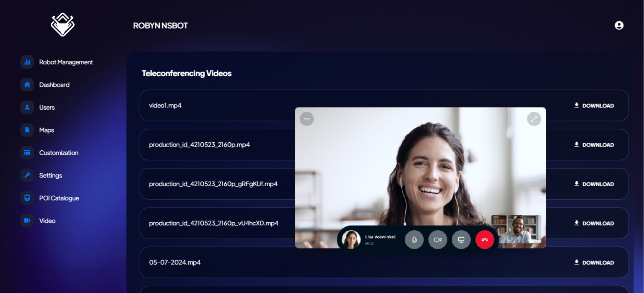
Task: Download the 05-07-2024.mp4 file
Action: pos(594,262)
